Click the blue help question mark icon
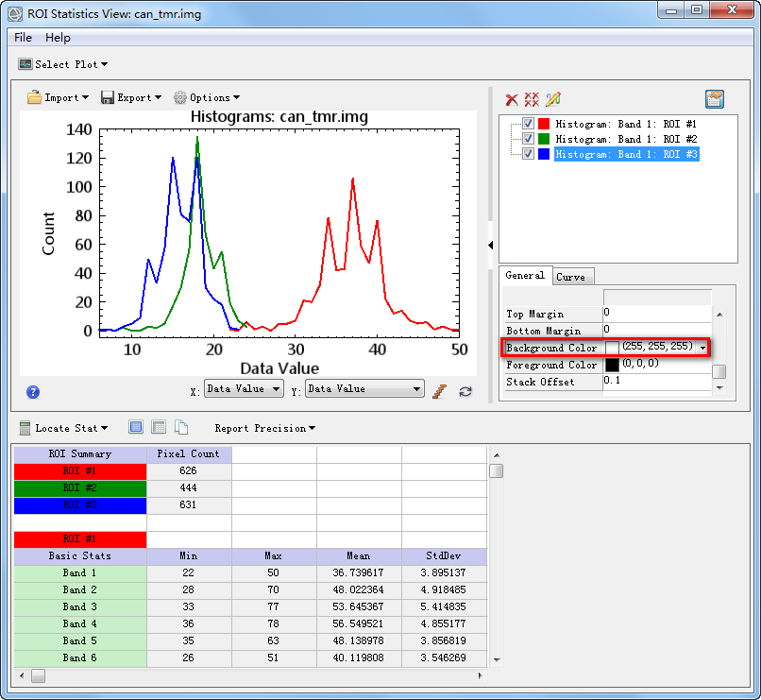 (x=33, y=392)
